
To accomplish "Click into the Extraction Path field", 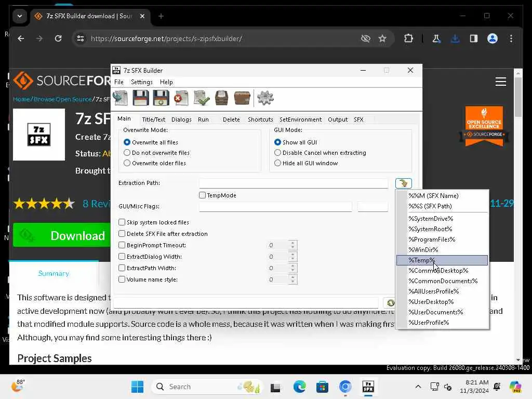I will pos(294,183).
